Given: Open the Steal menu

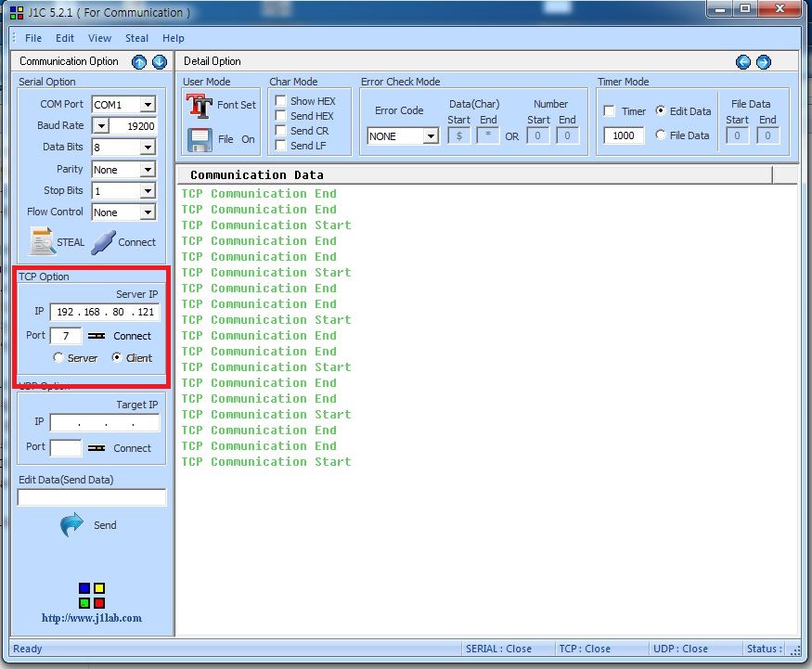Looking at the screenshot, I should pyautogui.click(x=136, y=38).
